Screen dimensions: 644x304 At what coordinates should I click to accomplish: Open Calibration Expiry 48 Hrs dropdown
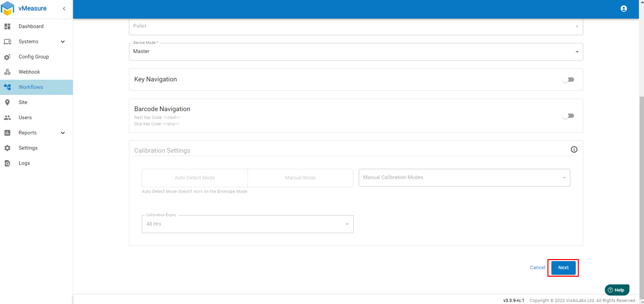click(x=248, y=224)
